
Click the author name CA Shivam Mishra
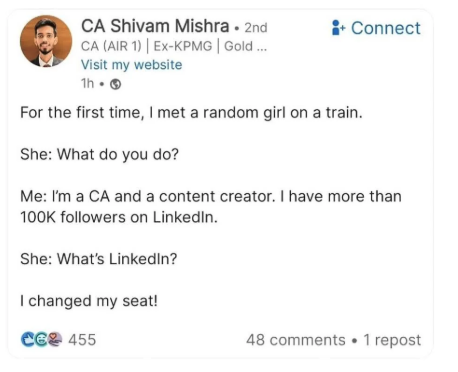(x=155, y=26)
